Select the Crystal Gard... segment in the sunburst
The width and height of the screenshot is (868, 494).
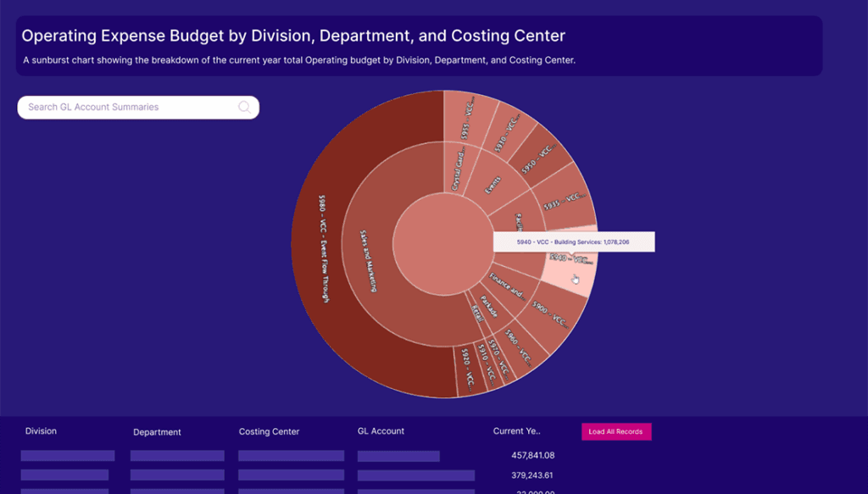(x=457, y=168)
